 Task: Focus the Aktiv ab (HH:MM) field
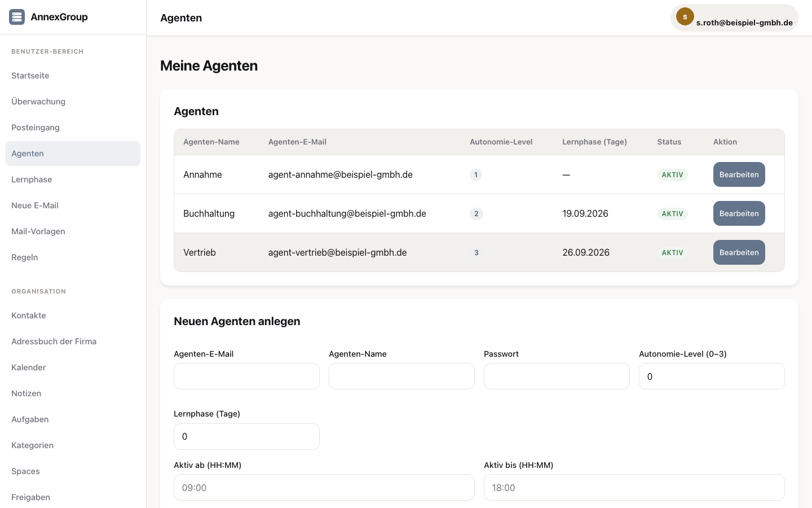(x=324, y=487)
